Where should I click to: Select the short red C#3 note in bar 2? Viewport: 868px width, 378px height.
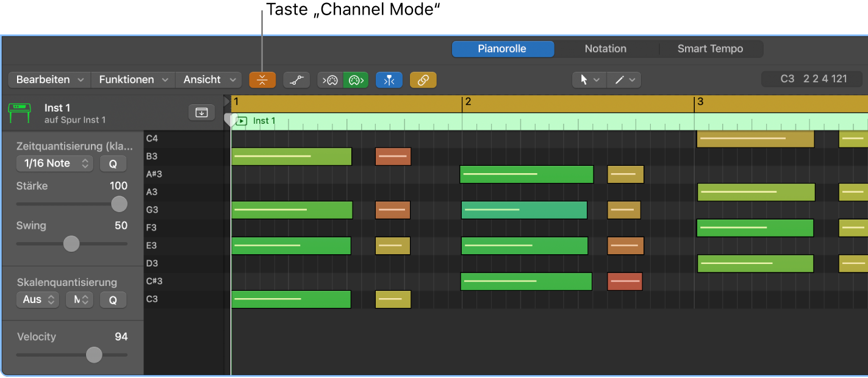625,282
